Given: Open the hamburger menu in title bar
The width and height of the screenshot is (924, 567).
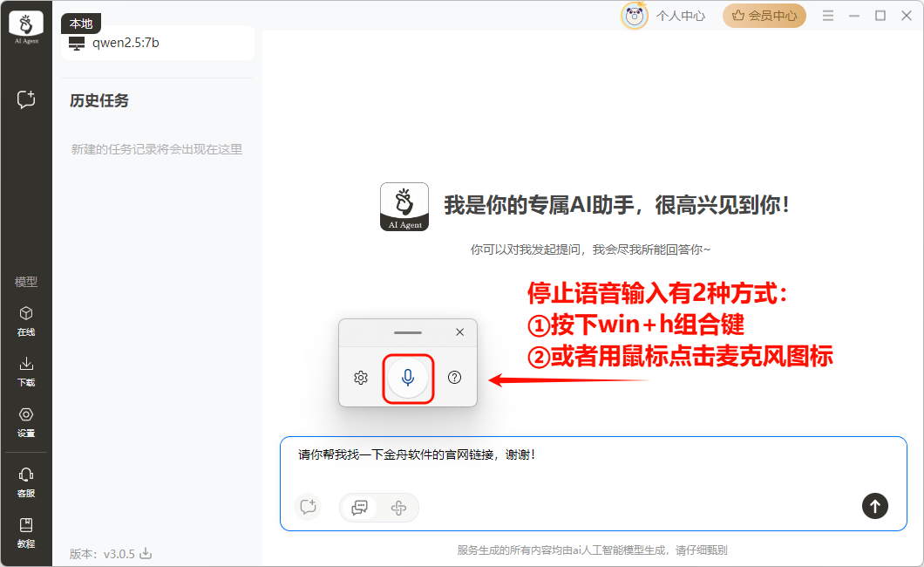Looking at the screenshot, I should click(828, 16).
